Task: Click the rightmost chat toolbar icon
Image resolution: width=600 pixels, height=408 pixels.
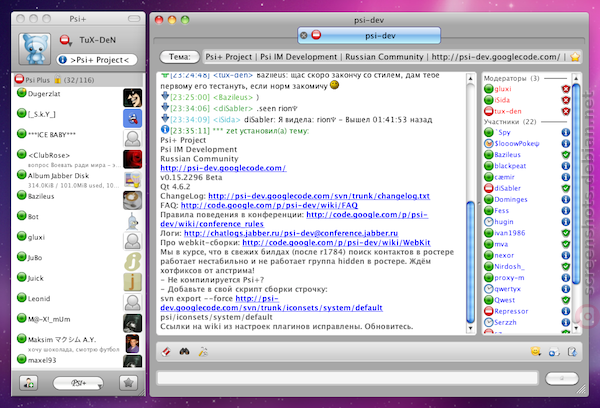Action: point(572,352)
